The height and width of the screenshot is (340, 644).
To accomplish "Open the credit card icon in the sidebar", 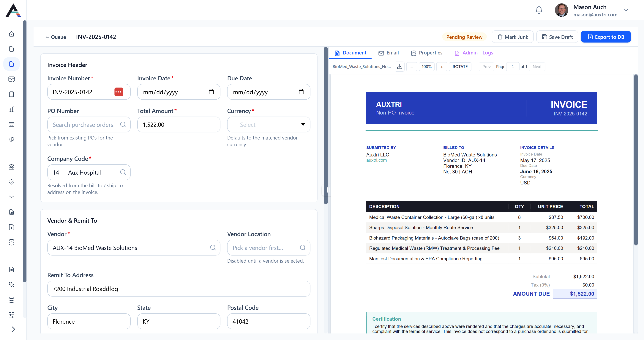I will pyautogui.click(x=12, y=124).
